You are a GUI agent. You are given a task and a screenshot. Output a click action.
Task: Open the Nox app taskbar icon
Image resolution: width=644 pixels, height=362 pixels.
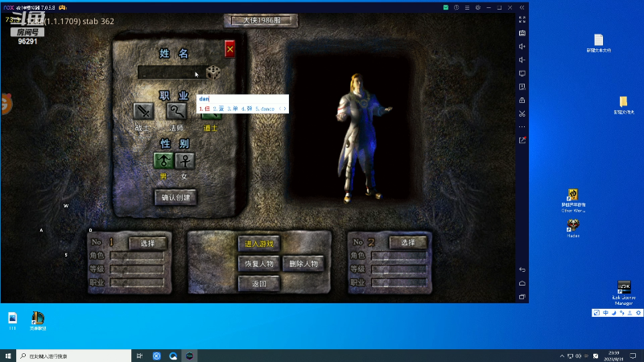(x=189, y=356)
